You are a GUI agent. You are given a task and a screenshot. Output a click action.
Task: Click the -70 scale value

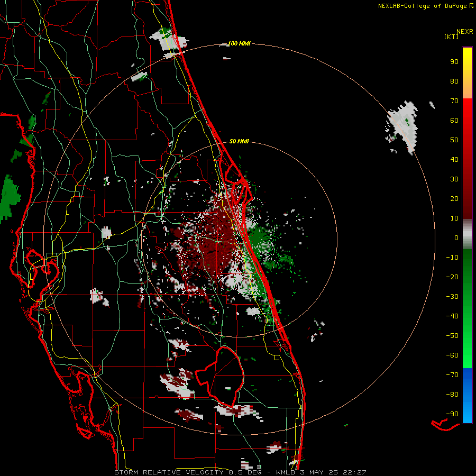452,375
